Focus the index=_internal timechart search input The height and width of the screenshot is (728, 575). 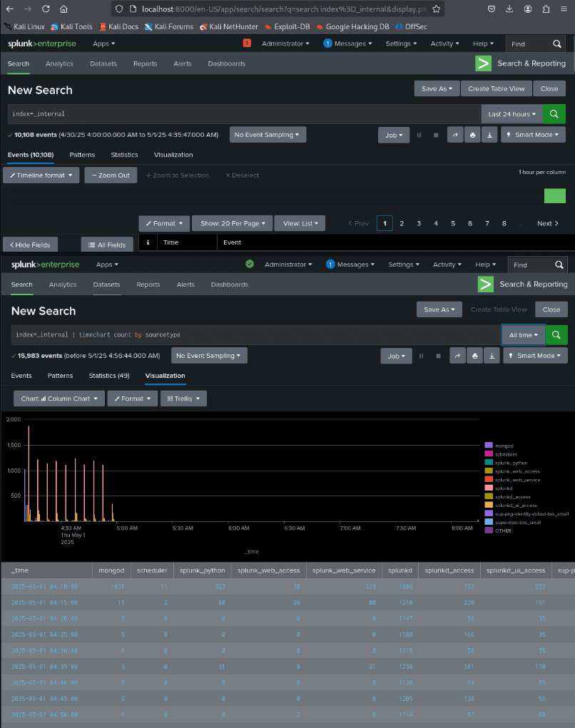pos(256,334)
